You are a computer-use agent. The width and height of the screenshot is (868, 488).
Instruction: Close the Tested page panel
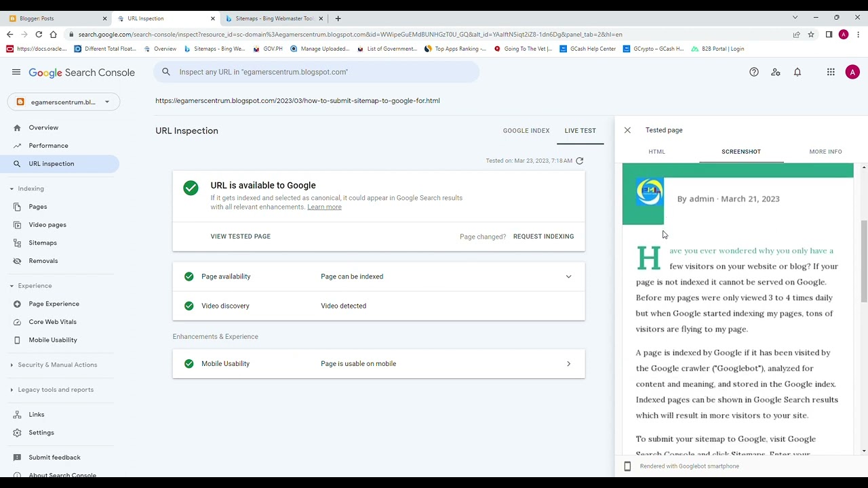point(627,130)
